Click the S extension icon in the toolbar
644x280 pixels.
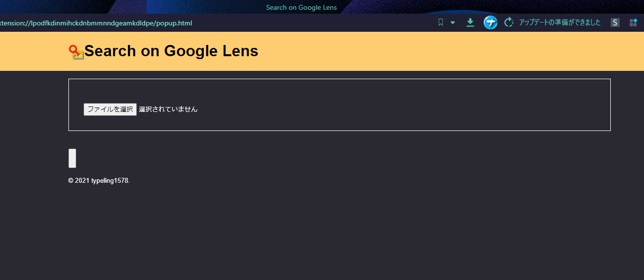[615, 22]
